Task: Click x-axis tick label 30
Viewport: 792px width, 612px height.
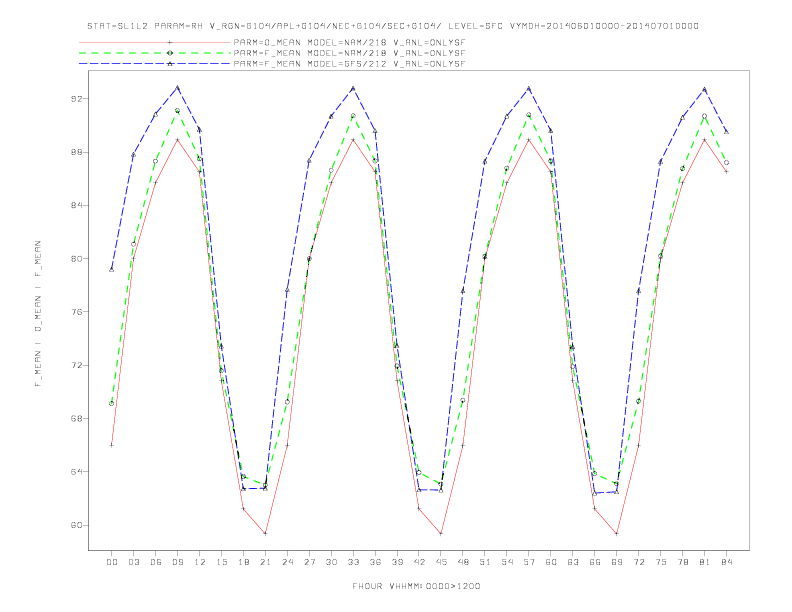Action: [331, 562]
